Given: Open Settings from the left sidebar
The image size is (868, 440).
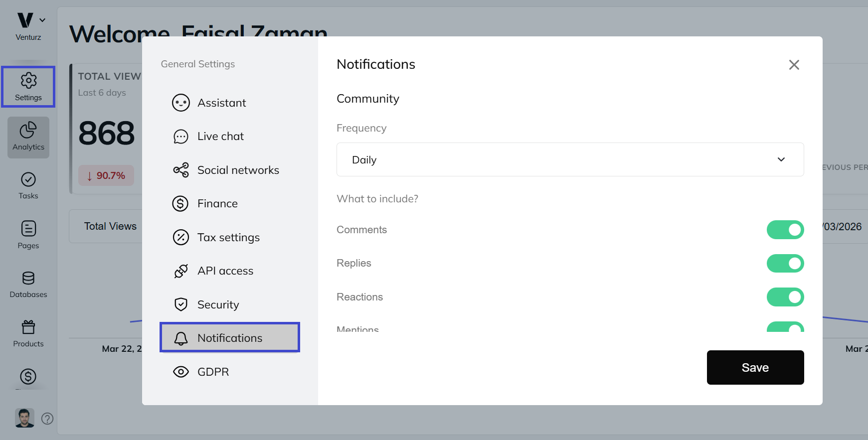Looking at the screenshot, I should pyautogui.click(x=28, y=87).
